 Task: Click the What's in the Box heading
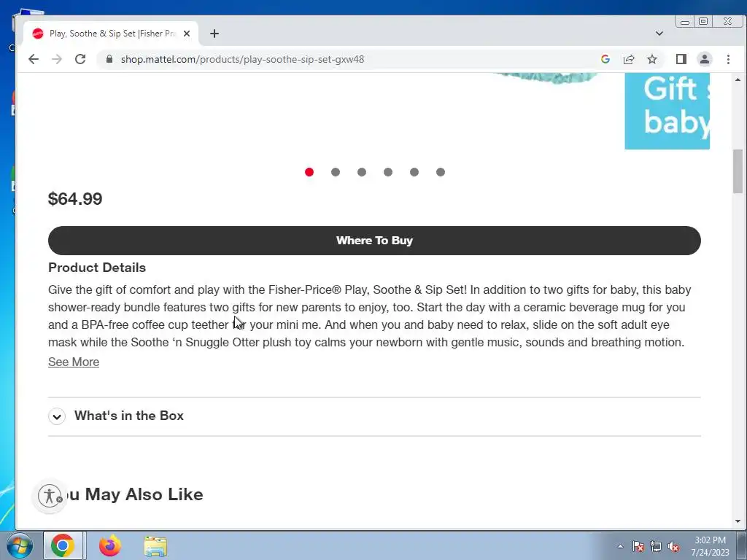129,416
